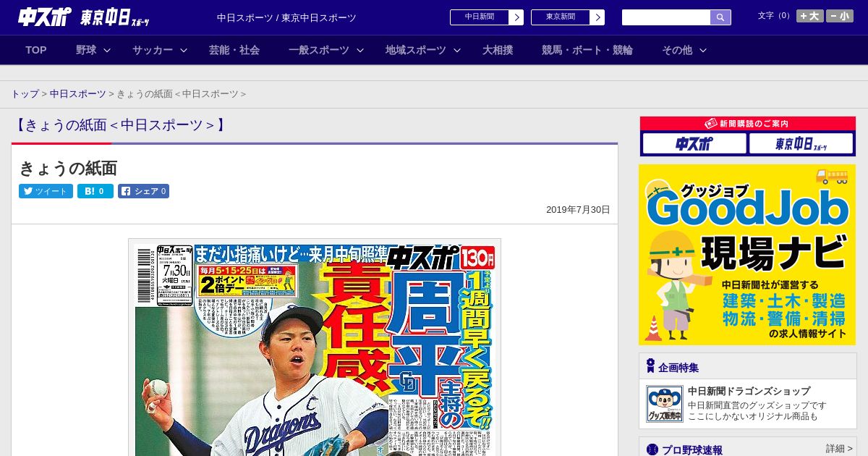Open the 一般スポーツ menu
The height and width of the screenshot is (456, 868).
coord(319,50)
